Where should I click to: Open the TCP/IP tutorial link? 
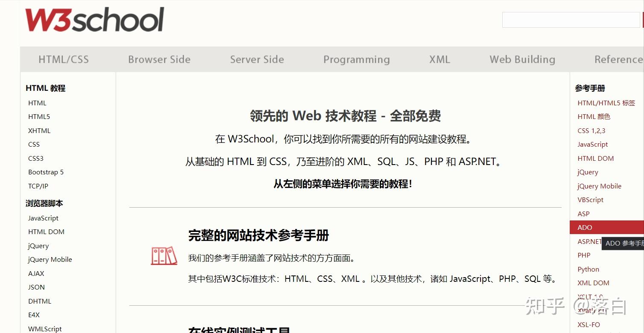[38, 186]
